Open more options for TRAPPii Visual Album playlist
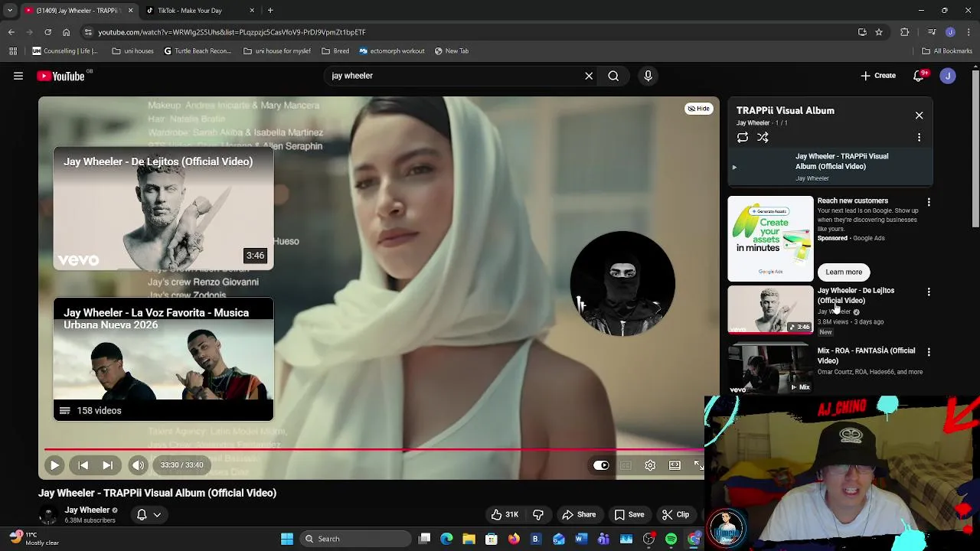This screenshot has height=551, width=980. click(919, 137)
